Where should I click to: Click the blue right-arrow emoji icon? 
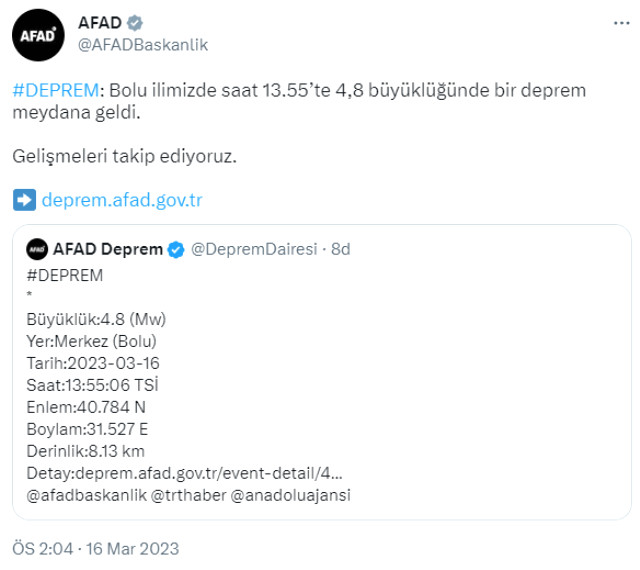[24, 200]
